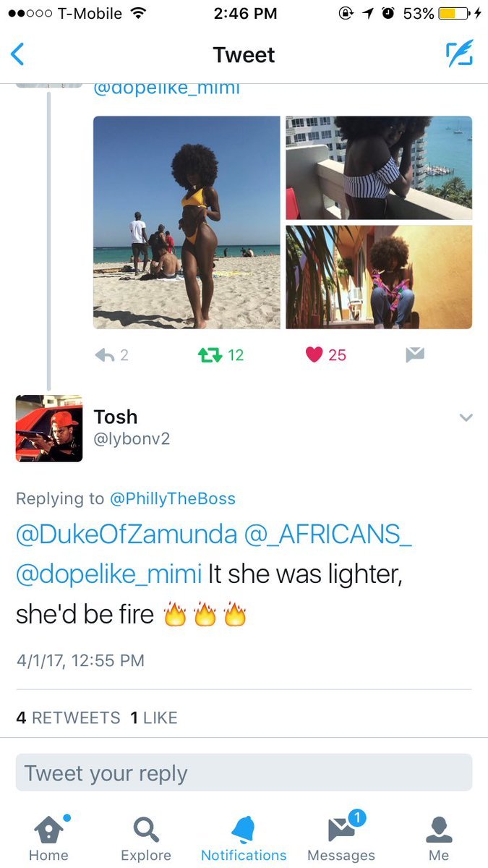Tap the back arrow icon
The width and height of the screenshot is (488, 868).
(18, 55)
